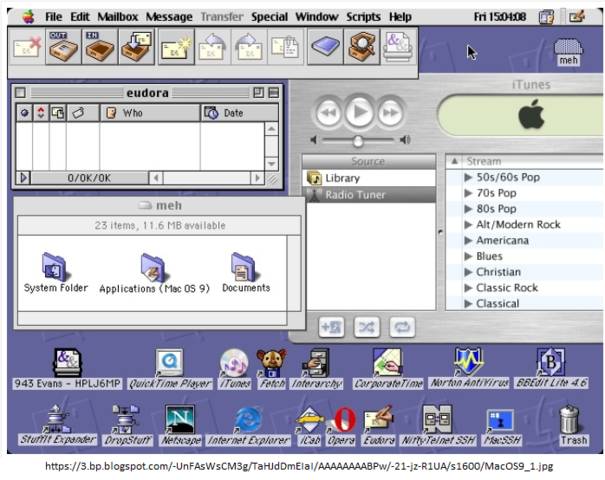Open the Scripts menu
This screenshot has width=605, height=480.
click(363, 17)
